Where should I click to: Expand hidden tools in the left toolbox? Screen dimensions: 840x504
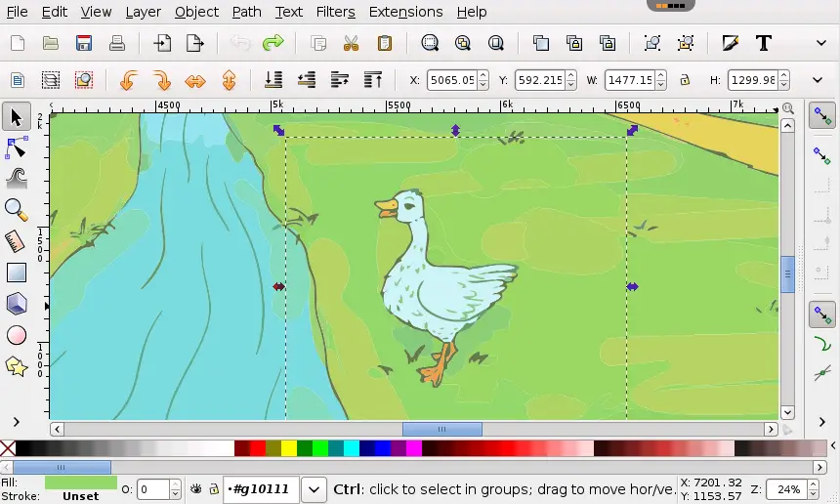pyautogui.click(x=17, y=422)
